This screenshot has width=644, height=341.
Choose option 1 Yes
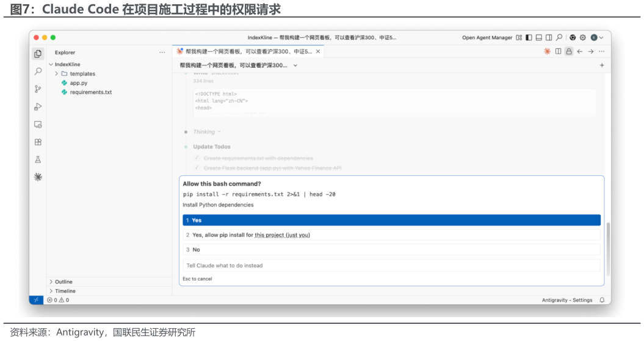(x=391, y=220)
